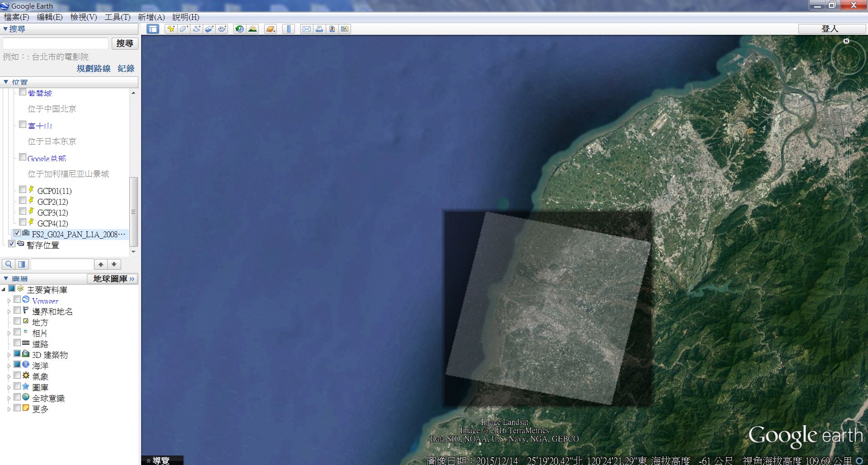Open the 說明(H) menu

tap(185, 17)
